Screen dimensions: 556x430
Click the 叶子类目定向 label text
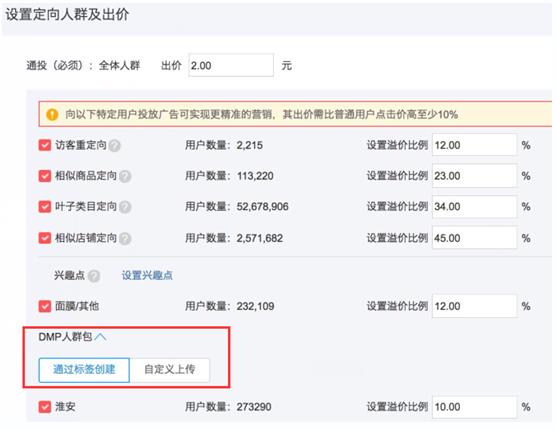tap(86, 206)
